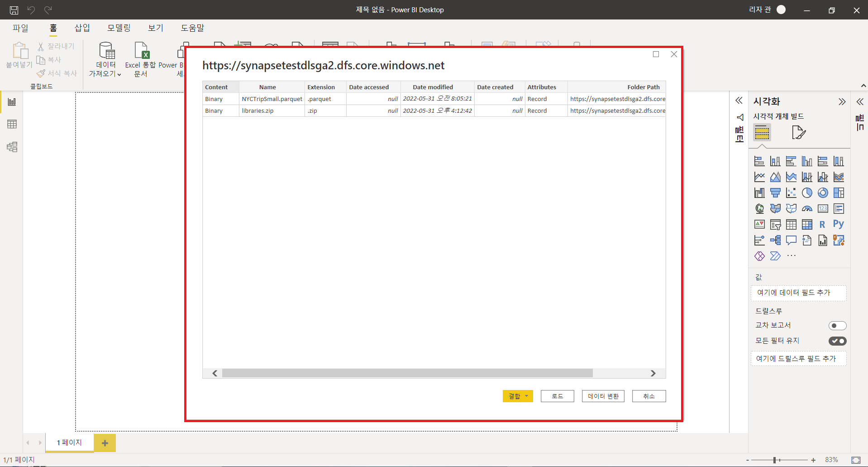Select the stacked bar chart visual

(x=759, y=161)
